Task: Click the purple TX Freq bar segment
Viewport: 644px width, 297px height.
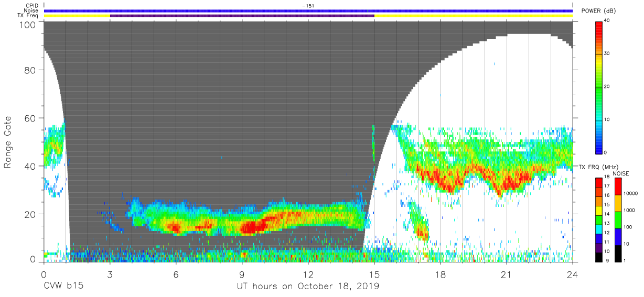Action: tap(242, 16)
